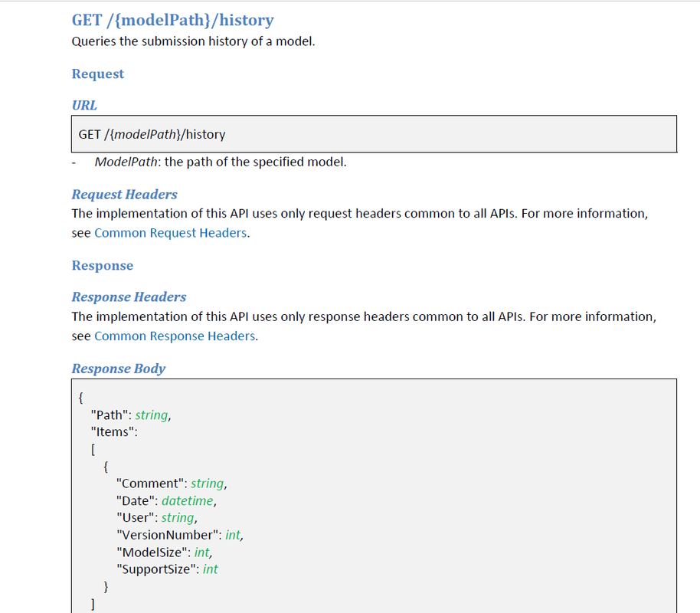The image size is (700, 613).
Task: Click the Request Headers subheading
Action: point(125,195)
